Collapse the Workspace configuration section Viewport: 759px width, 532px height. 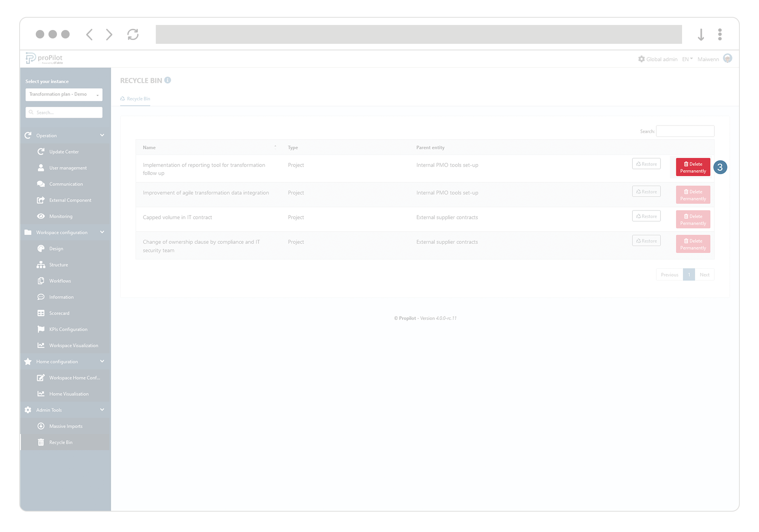click(x=102, y=232)
